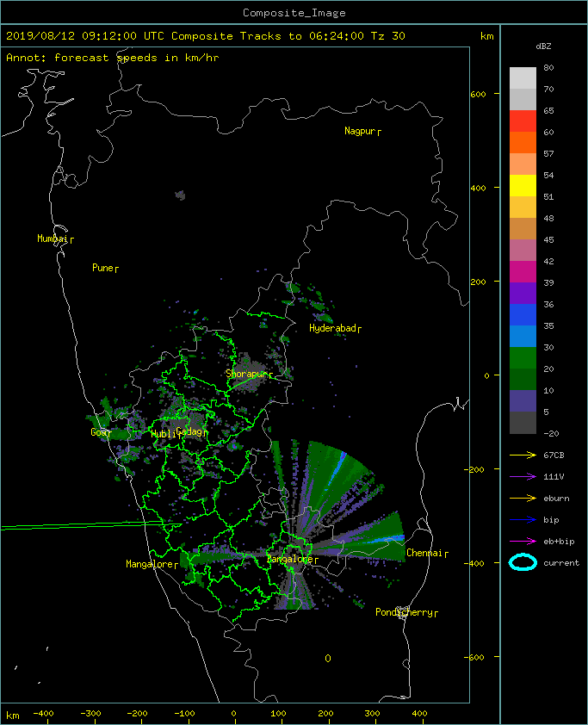Viewport: 588px width, 725px height.
Task: Click the magenta 42 dBZ color swatch
Action: 523,271
